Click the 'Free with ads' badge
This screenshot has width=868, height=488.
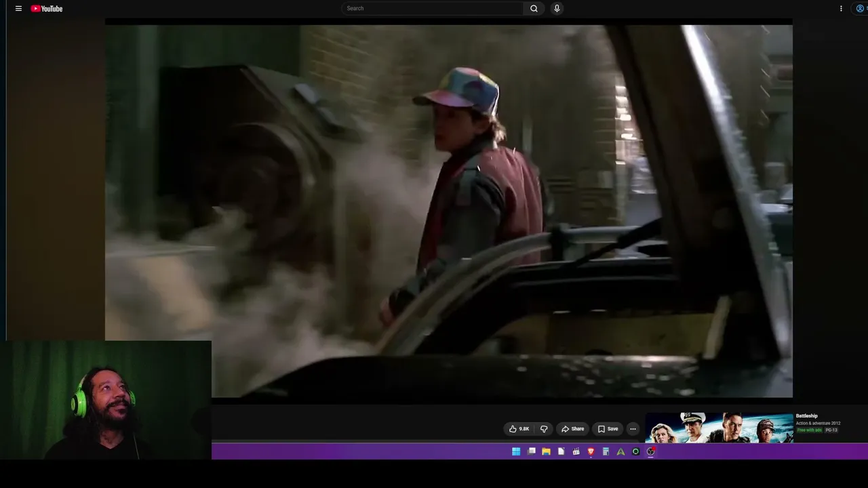(x=810, y=430)
